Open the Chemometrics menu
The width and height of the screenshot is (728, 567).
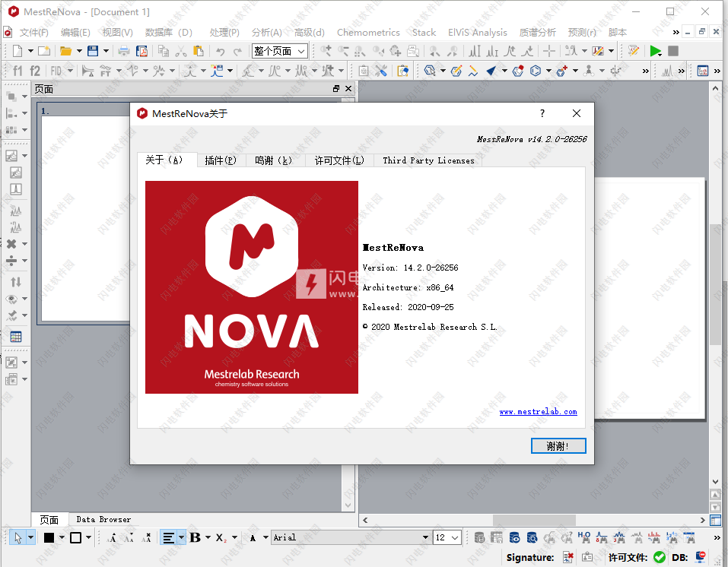pyautogui.click(x=368, y=33)
